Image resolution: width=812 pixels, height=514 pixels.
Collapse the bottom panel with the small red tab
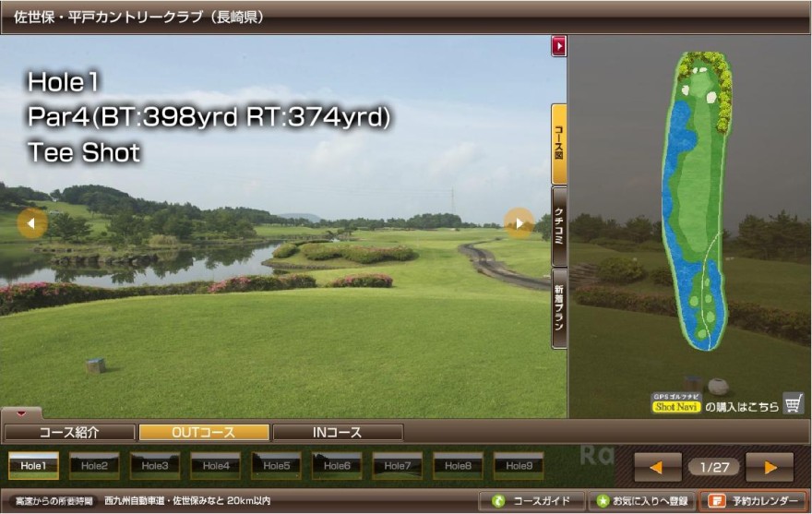click(x=22, y=412)
